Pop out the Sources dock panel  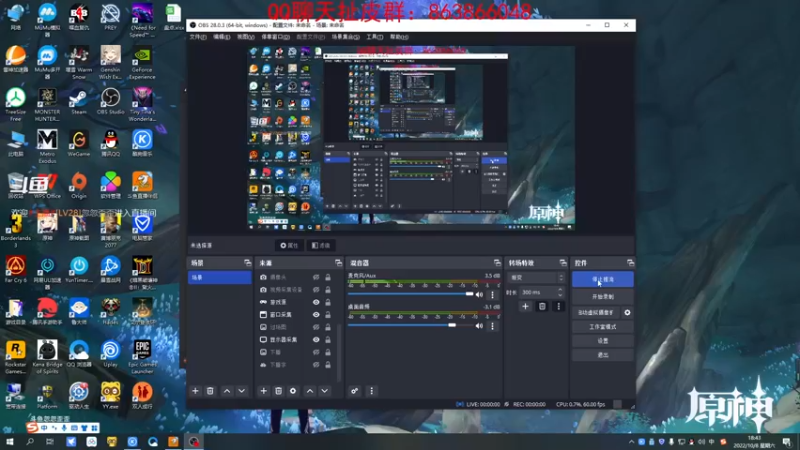pyautogui.click(x=338, y=263)
